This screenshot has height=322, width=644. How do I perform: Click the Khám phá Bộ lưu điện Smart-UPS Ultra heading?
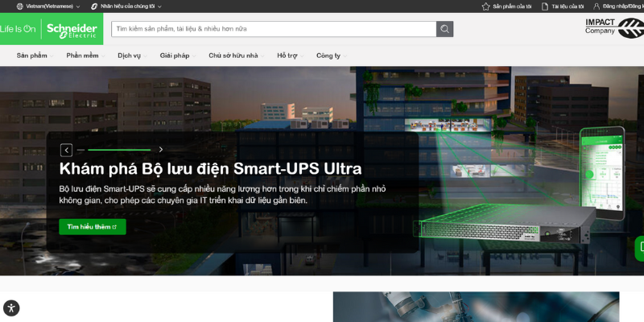(x=210, y=169)
